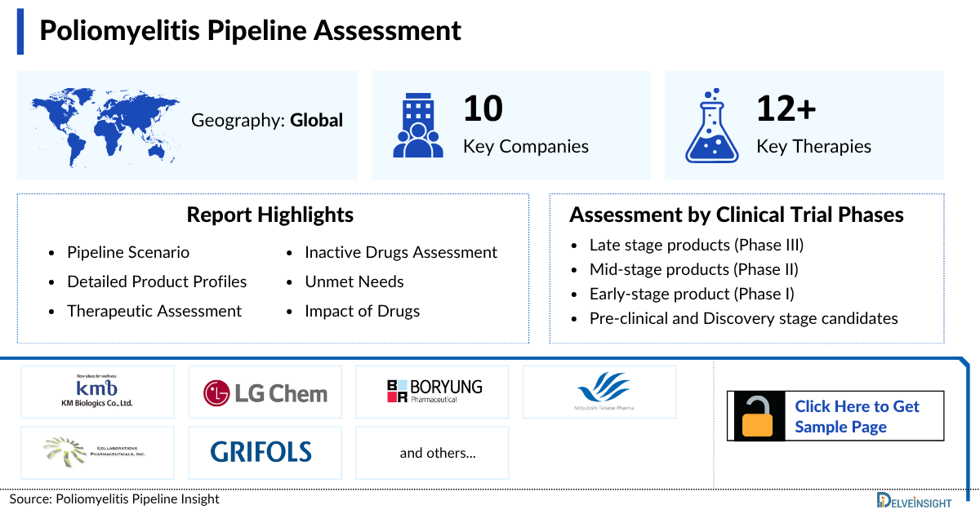
Task: Click the Collaborations Pharmaceuticals logo
Action: pos(96,452)
